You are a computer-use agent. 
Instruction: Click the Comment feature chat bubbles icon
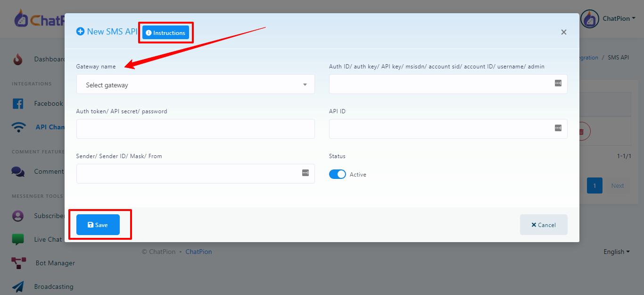tap(18, 172)
